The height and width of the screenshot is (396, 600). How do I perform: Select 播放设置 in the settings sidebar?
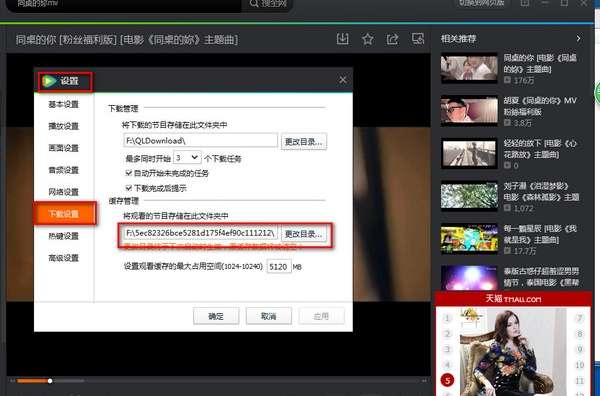coord(64,126)
